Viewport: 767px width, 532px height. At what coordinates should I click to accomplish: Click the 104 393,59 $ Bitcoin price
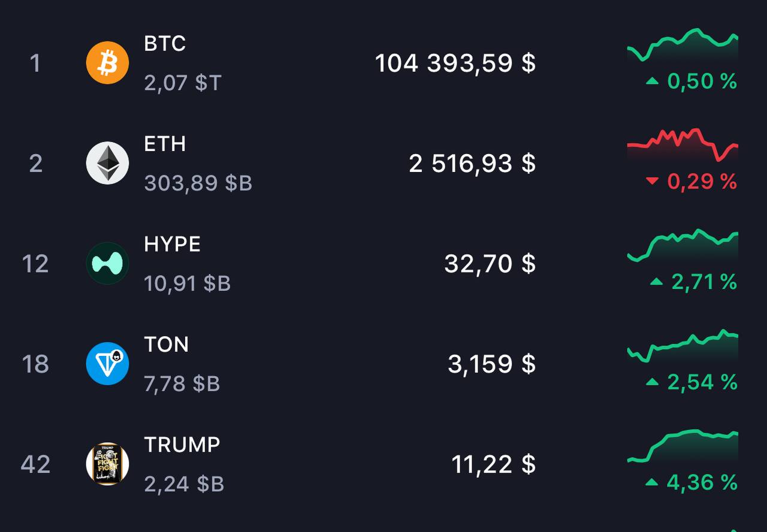point(455,63)
